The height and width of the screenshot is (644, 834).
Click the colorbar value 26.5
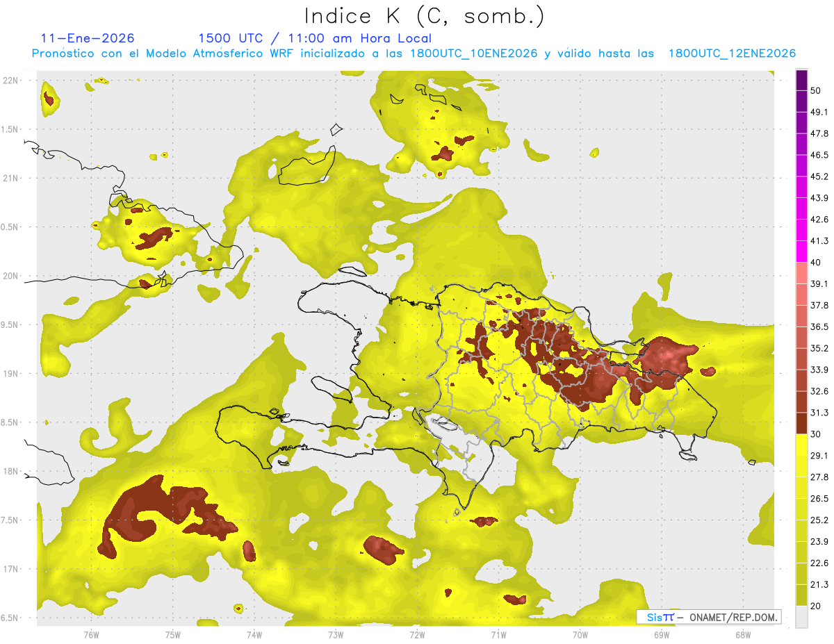(x=819, y=499)
